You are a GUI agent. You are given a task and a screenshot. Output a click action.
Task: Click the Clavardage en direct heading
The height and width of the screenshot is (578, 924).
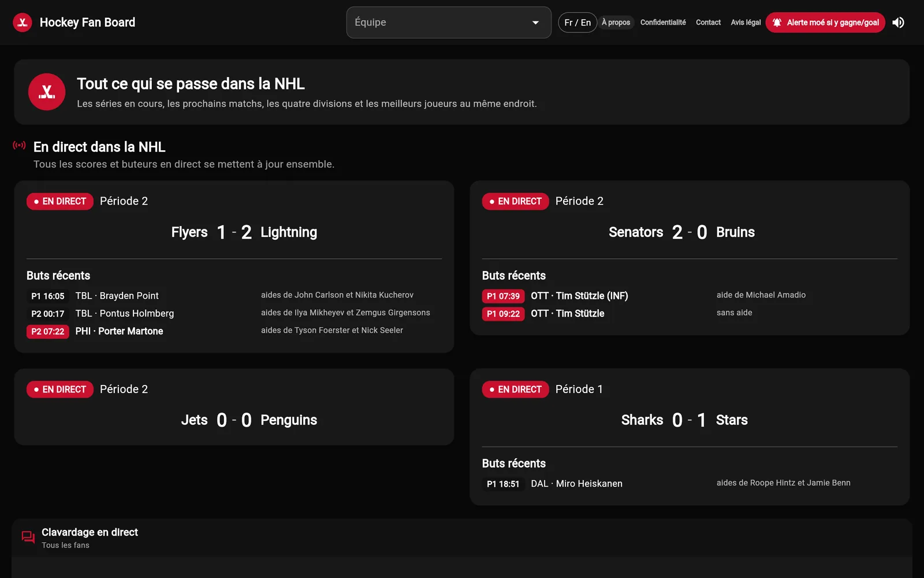[x=90, y=532]
